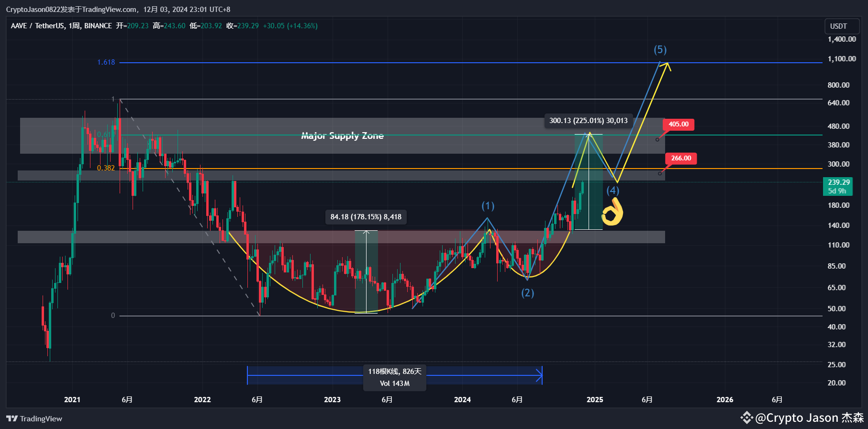
Task: Click the 480.00 price axis label
Action: click(839, 126)
